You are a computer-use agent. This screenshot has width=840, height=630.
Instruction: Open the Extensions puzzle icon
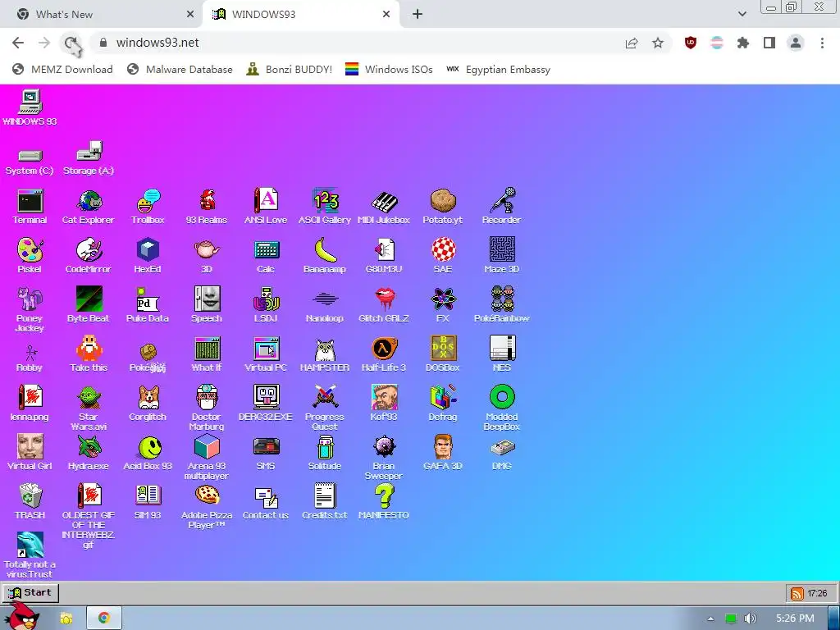point(743,43)
